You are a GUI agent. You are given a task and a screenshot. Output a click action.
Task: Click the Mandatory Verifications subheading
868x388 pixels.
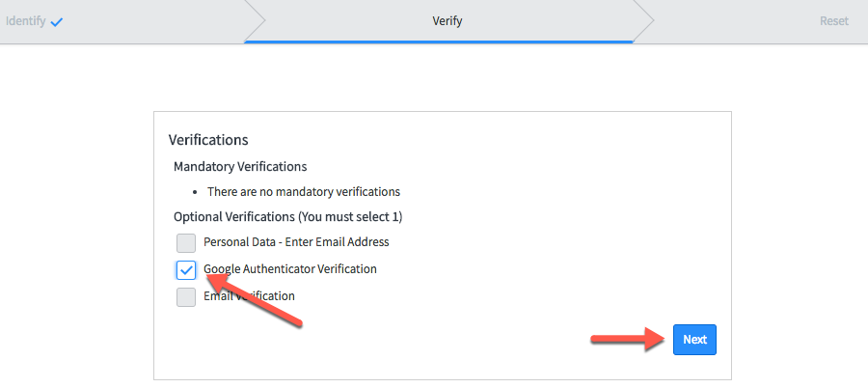click(x=240, y=167)
